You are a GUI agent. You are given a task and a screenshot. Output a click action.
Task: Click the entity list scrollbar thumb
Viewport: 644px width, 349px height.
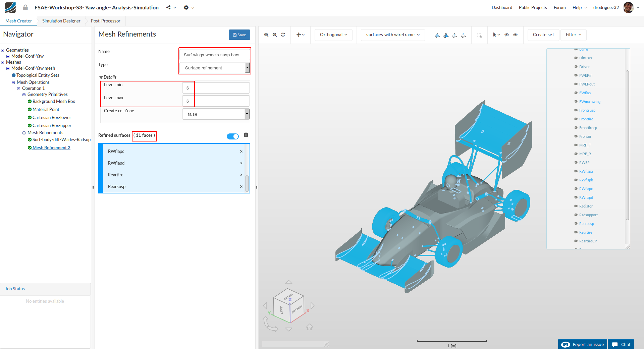point(627,145)
